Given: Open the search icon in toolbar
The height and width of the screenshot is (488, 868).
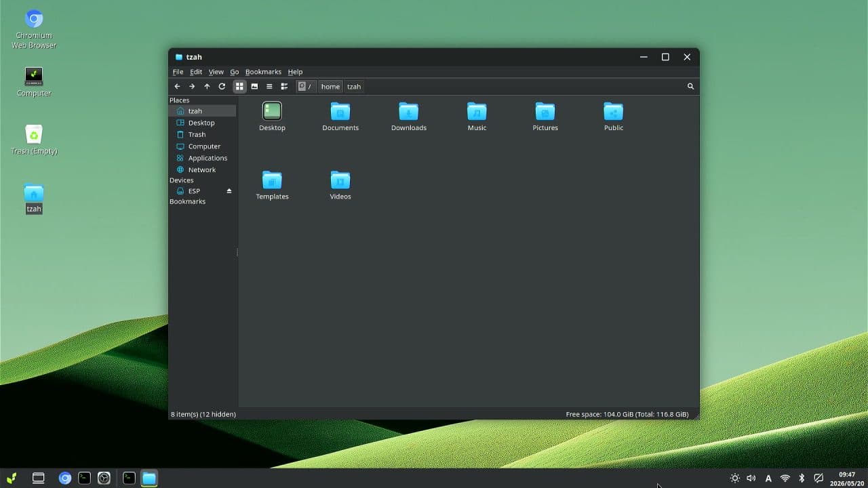Looking at the screenshot, I should (690, 87).
